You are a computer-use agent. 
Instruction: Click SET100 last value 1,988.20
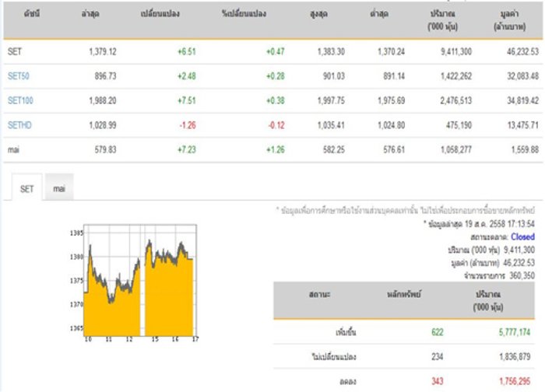tap(103, 100)
